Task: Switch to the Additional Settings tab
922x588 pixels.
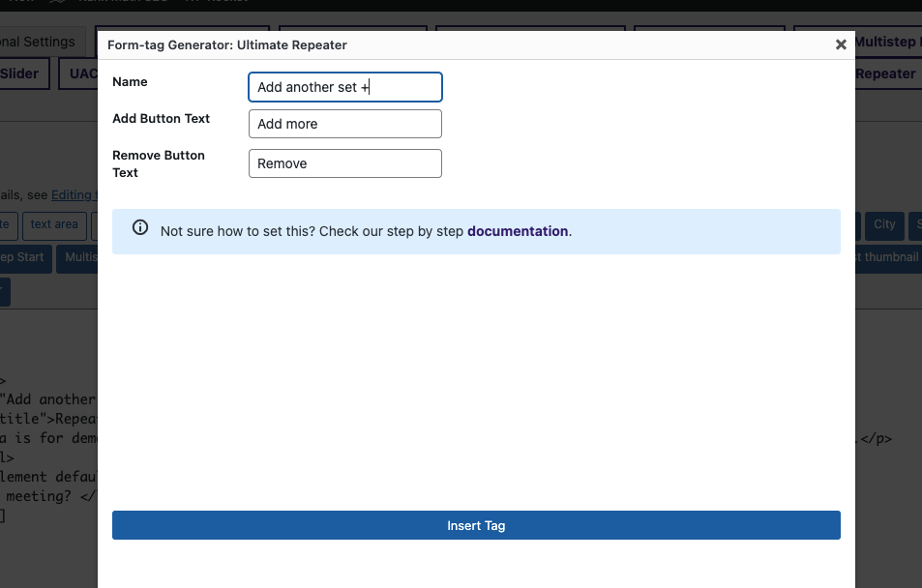Action: click(x=39, y=42)
